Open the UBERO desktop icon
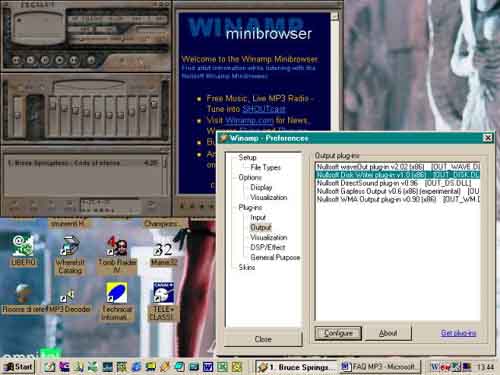Viewport: 500px width, 375px height. (x=23, y=250)
